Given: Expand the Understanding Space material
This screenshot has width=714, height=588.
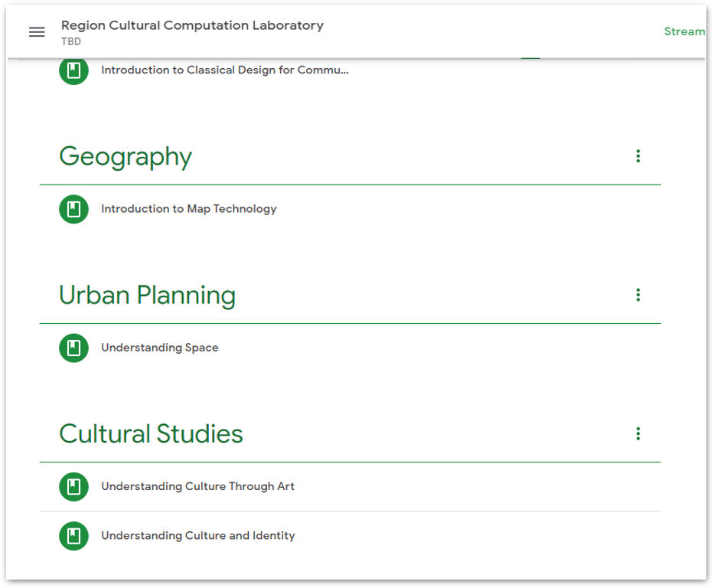Looking at the screenshot, I should [159, 347].
